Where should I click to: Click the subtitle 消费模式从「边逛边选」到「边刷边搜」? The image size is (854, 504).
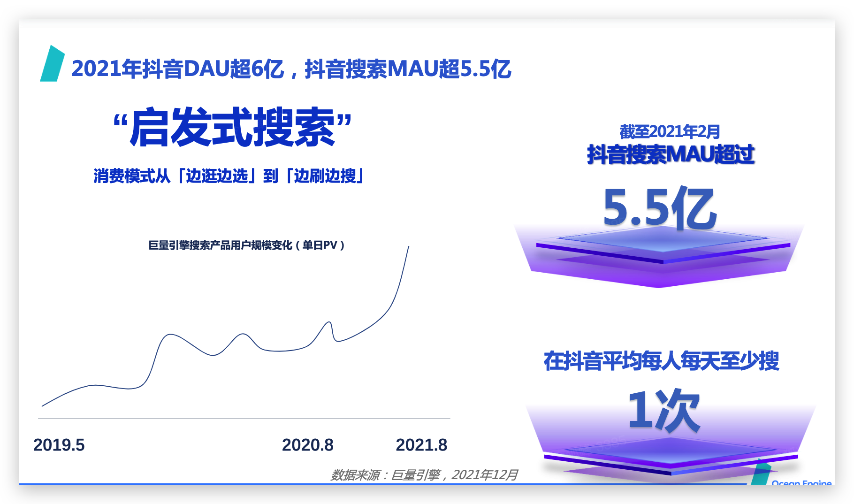point(229,176)
